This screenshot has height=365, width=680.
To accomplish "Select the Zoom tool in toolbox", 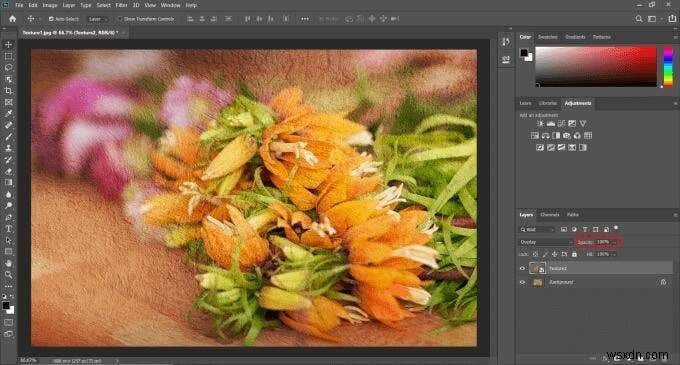I will [x=8, y=274].
